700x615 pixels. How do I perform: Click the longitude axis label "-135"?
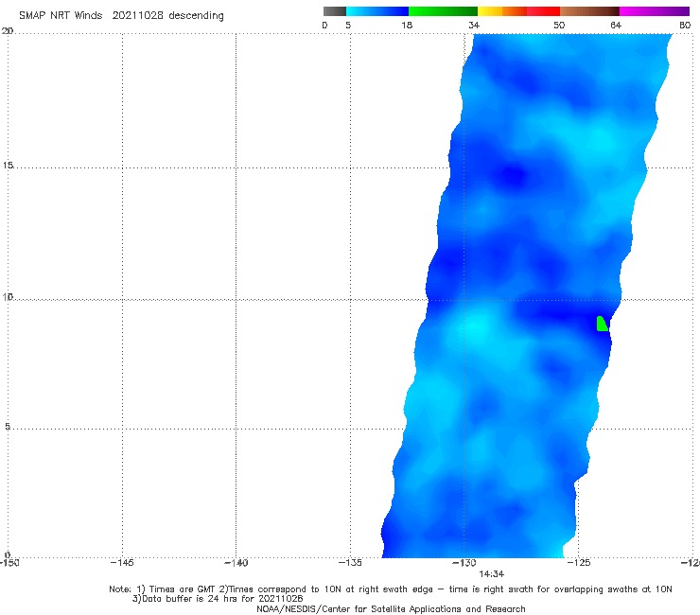point(350,563)
